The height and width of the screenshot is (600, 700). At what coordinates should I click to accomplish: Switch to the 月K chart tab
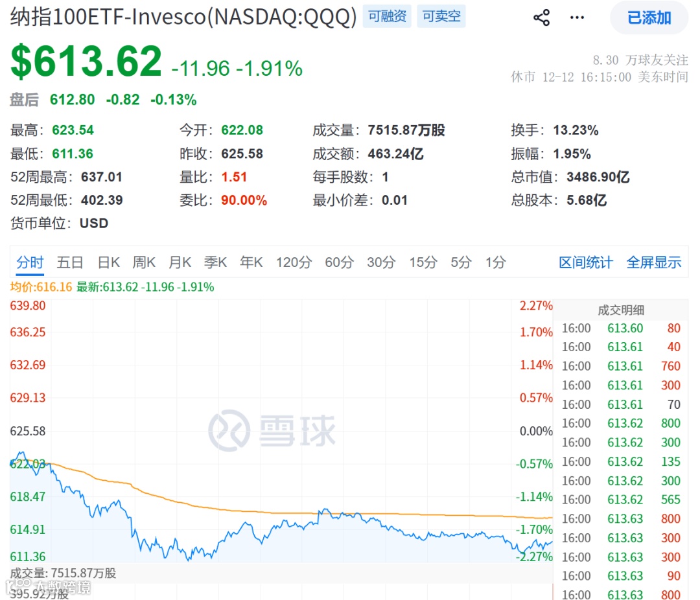(x=180, y=262)
